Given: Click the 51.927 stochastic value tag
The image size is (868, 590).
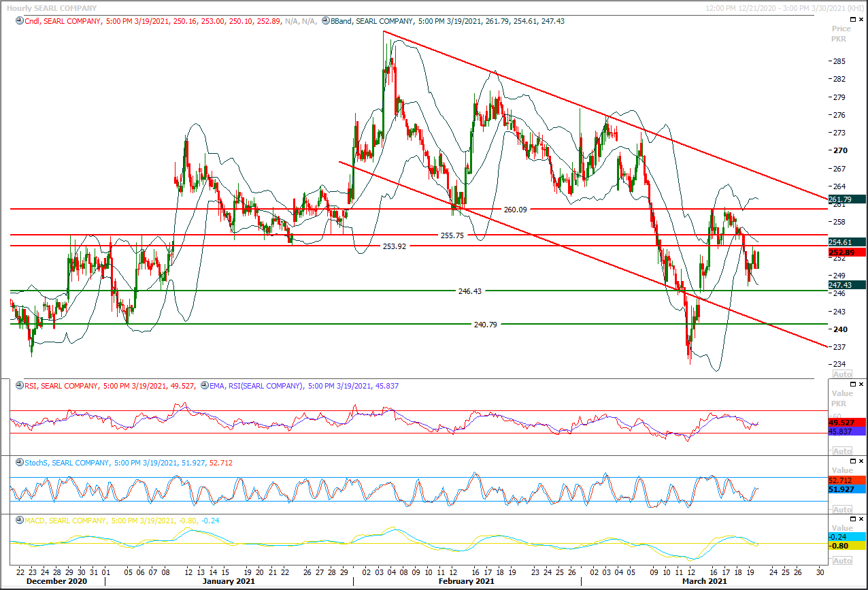Looking at the screenshot, I should pos(847,489).
